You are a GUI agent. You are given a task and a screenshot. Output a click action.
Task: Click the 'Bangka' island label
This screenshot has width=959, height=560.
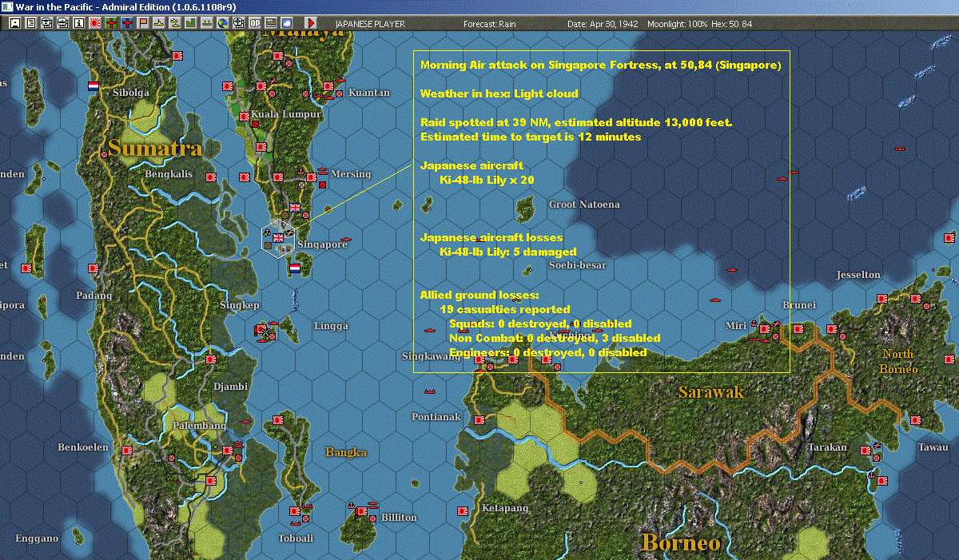(346, 452)
